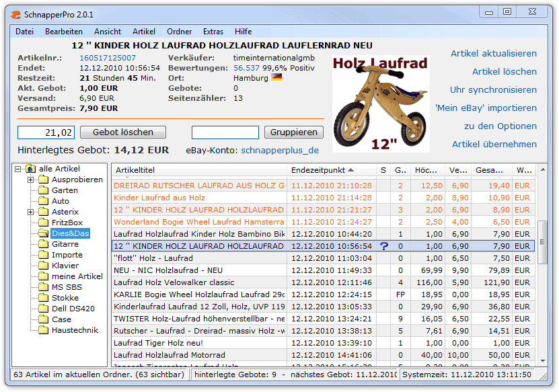Click the Gitarre folder icon
The height and width of the screenshot is (392, 559).
pyautogui.click(x=44, y=244)
